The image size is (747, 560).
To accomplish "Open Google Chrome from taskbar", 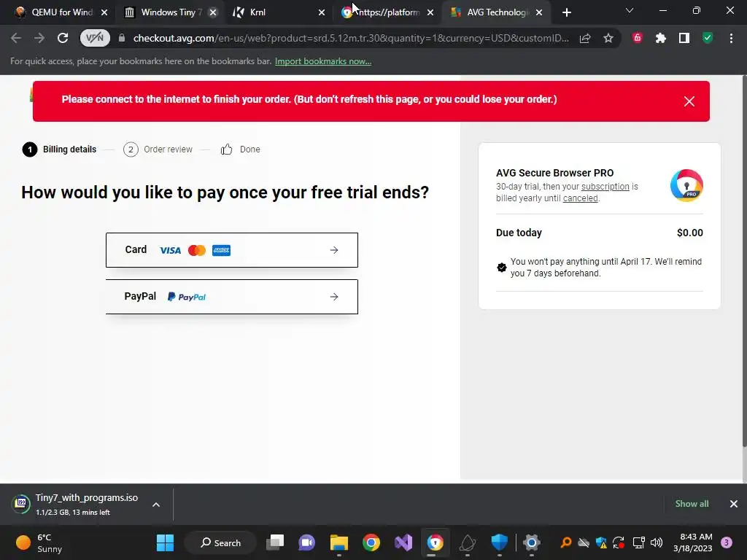I will click(371, 542).
